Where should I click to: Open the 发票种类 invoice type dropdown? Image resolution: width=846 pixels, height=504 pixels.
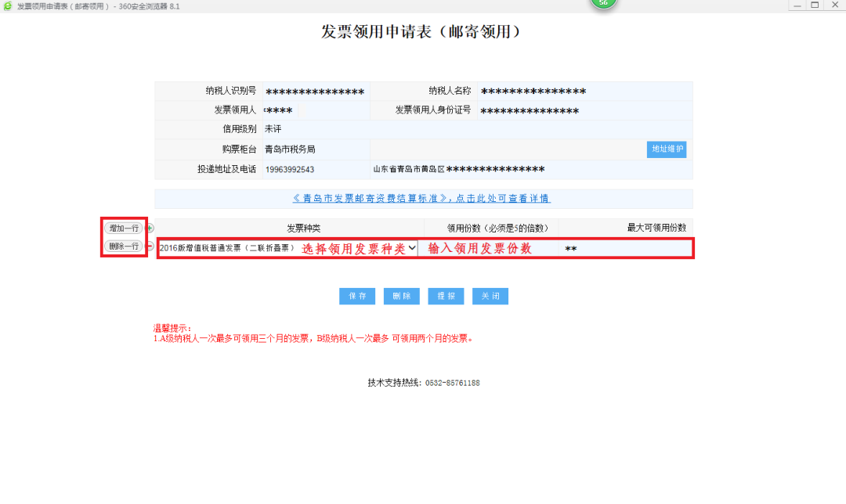click(287, 248)
